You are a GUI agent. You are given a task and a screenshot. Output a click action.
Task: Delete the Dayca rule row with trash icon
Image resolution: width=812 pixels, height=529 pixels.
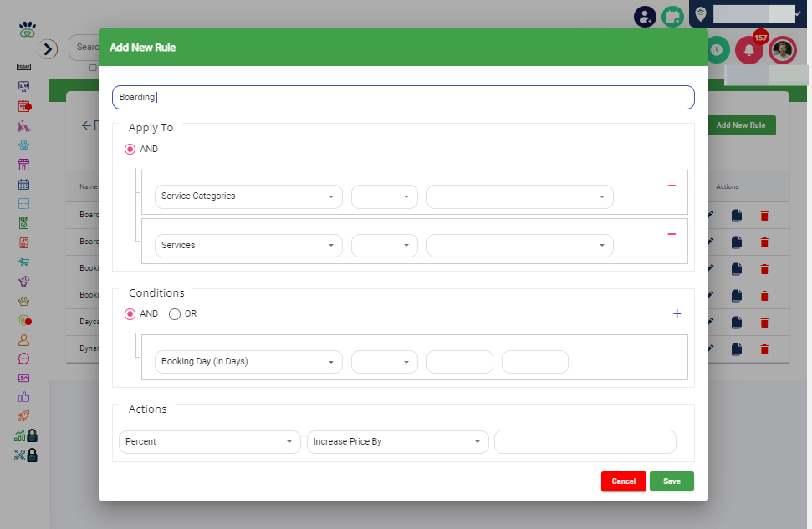764,323
